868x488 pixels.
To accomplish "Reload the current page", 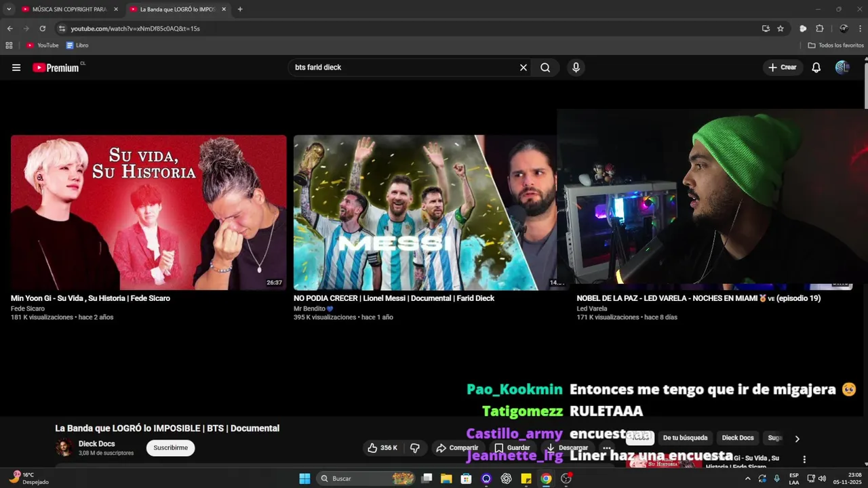I will pyautogui.click(x=42, y=28).
